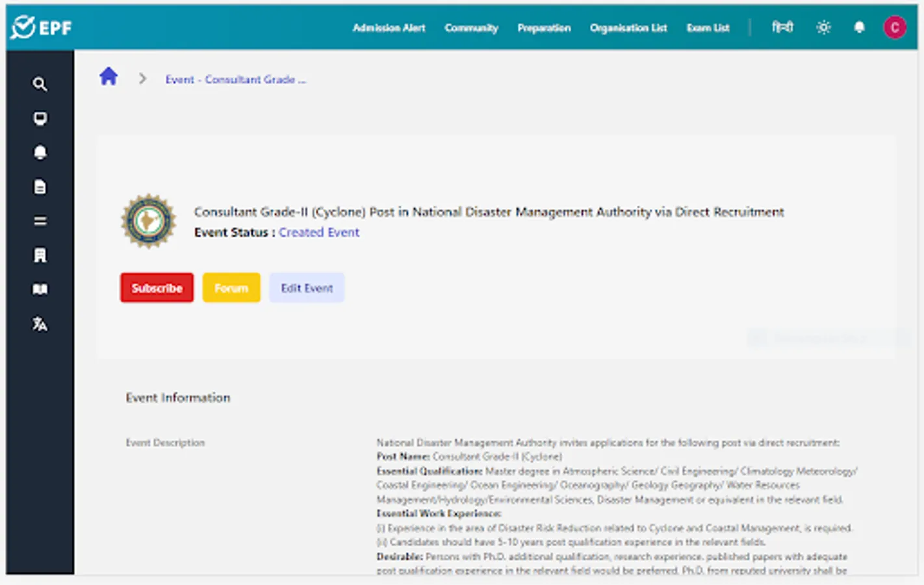
Task: Click the "Essential Qualification:" text
Action: (430, 471)
